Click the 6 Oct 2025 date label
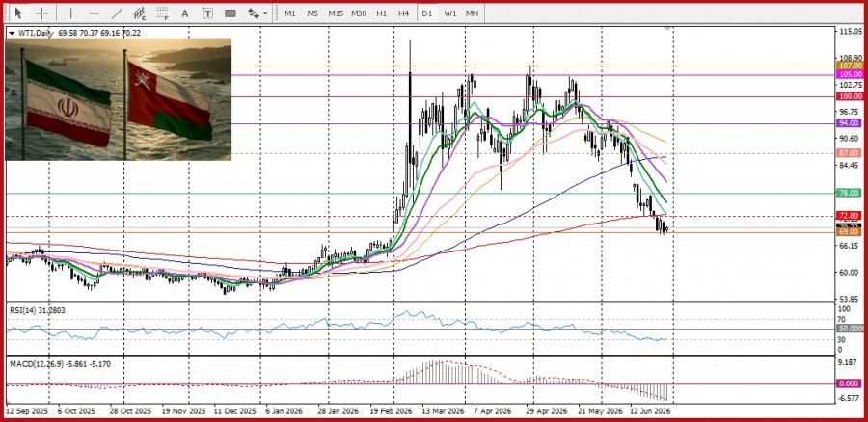The height and width of the screenshot is (422, 868). pos(77,411)
